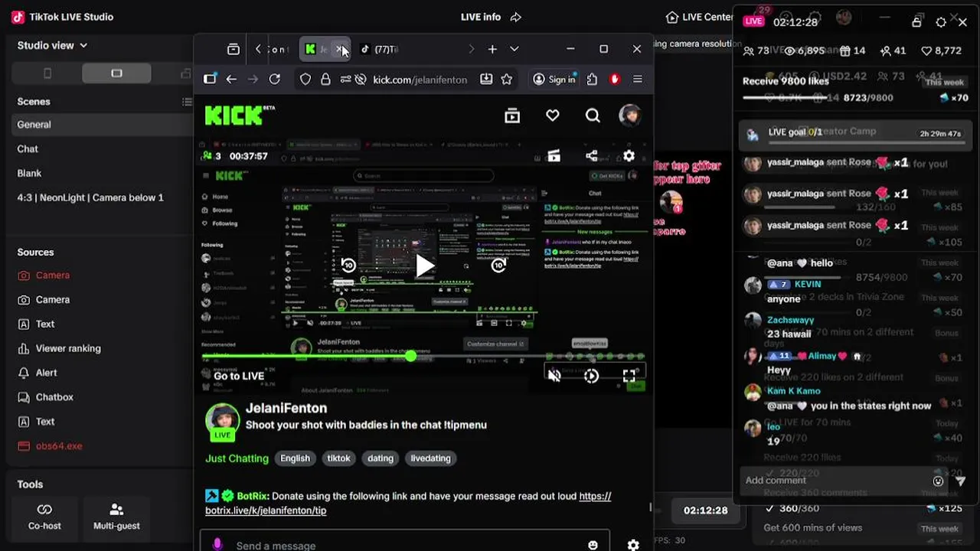Viewport: 980px width, 551px height.
Task: Share the Kick stream
Action: [592, 155]
